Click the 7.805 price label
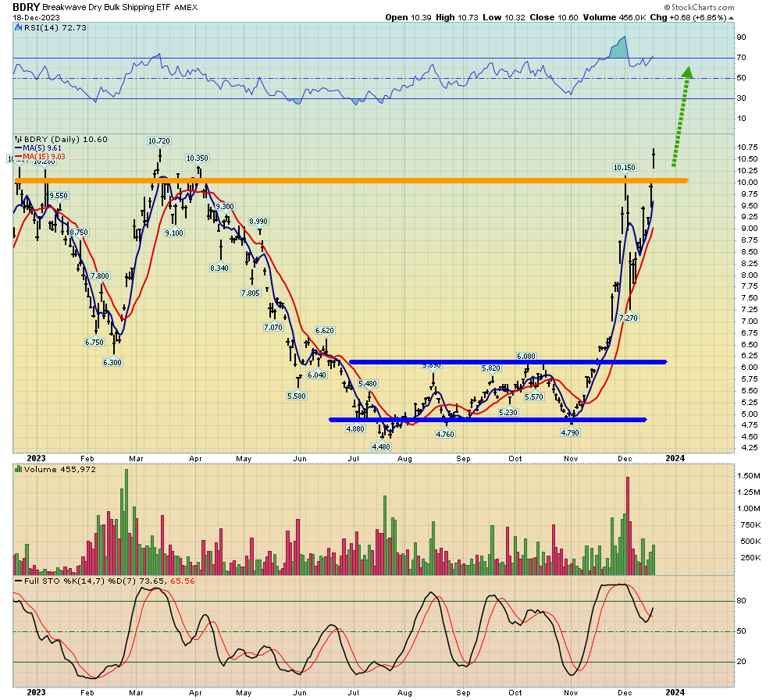 coord(251,293)
